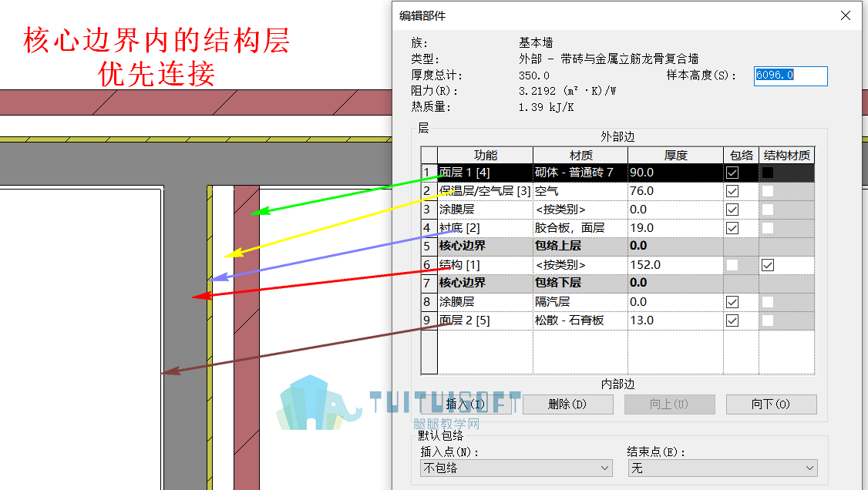This screenshot has width=868, height=490.
Task: Select the 76.0 thickness cell
Action: 675,191
